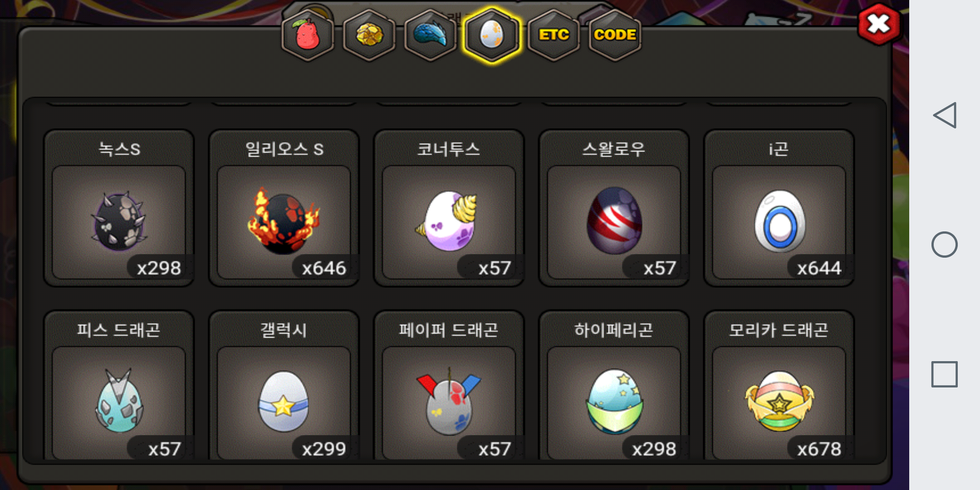Choose the 피스 드래곤 teal egg
980x490 pixels.
click(x=119, y=386)
